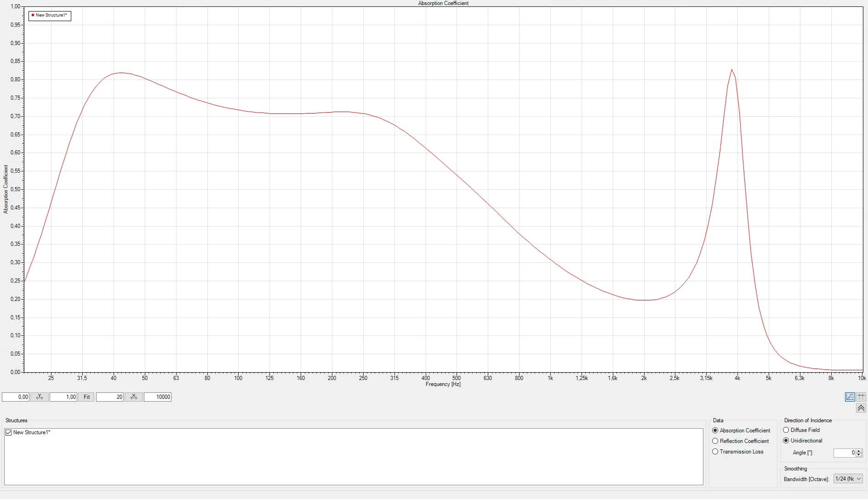Decrease the Angle with the down arrow
Viewport: 868px width, 499px height.
[859, 455]
